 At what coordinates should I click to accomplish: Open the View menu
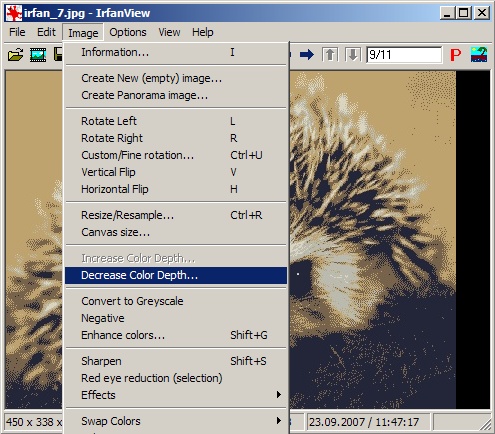(169, 32)
